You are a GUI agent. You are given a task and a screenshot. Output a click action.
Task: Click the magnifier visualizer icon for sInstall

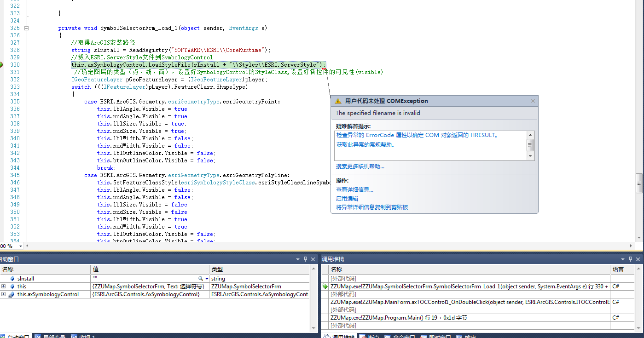click(x=201, y=279)
